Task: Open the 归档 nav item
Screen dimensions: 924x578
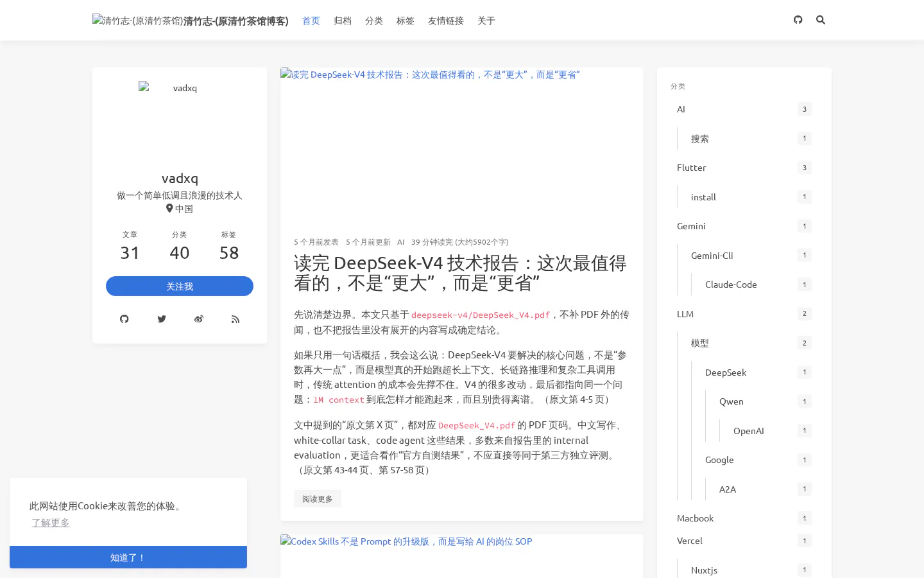Action: point(343,21)
